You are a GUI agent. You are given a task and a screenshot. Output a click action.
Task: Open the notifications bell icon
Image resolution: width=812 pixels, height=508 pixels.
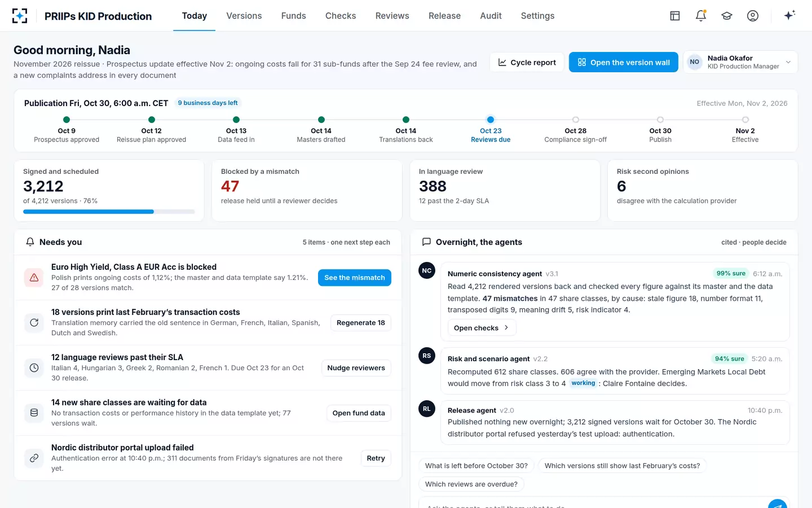coord(701,16)
